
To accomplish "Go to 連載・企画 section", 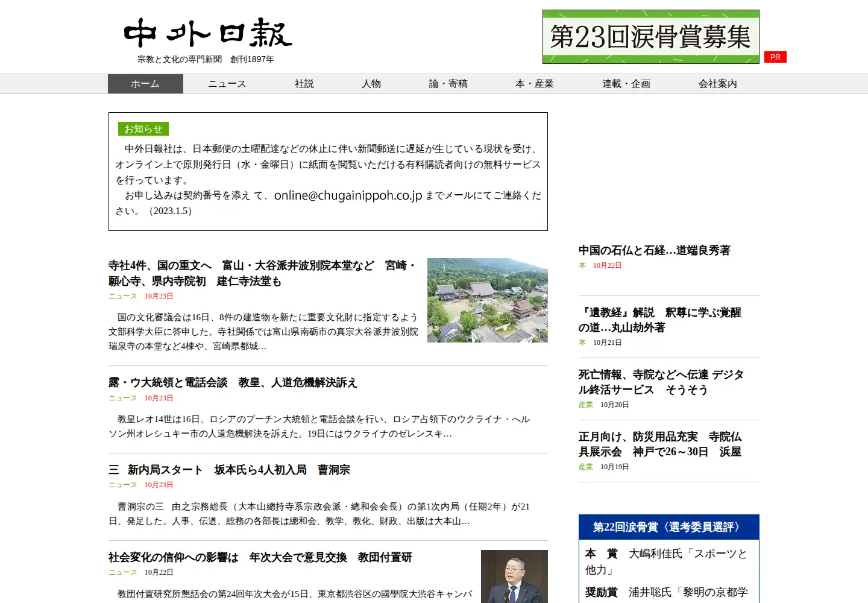I will (x=626, y=84).
